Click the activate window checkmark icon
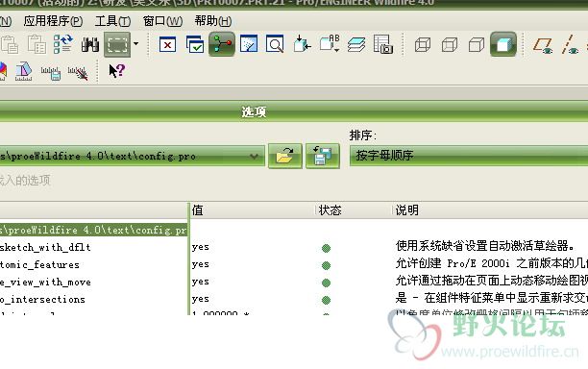The image size is (588, 369). 195,44
